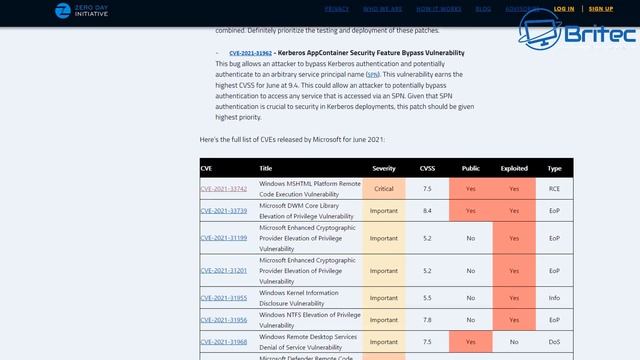Click the 5.2 CVSS value for CVE-2021-31199
The height and width of the screenshot is (360, 640).
(x=427, y=238)
